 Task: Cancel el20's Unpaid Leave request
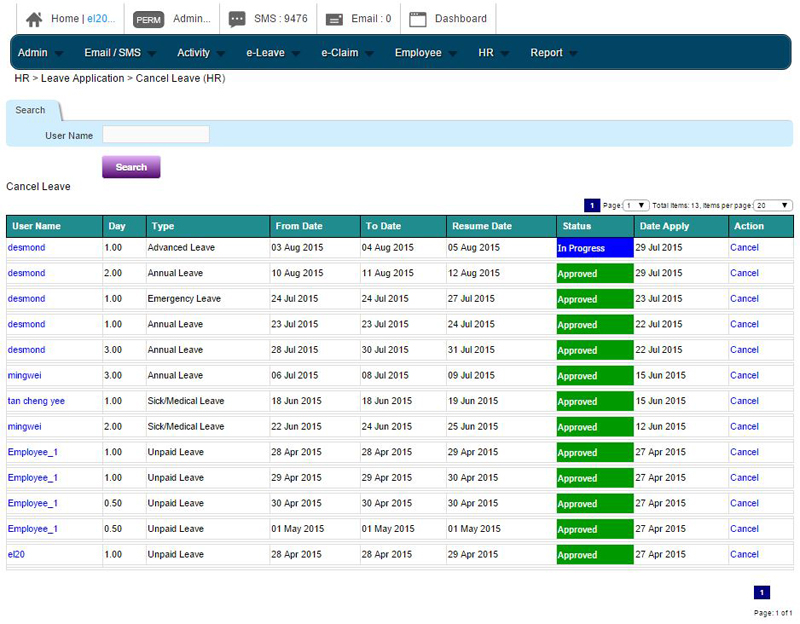coord(744,554)
